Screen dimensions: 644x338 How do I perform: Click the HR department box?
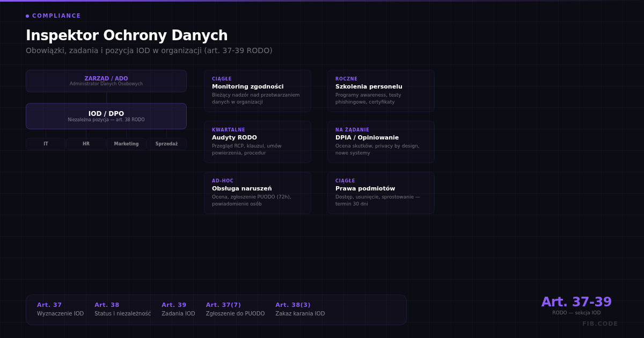[86, 144]
